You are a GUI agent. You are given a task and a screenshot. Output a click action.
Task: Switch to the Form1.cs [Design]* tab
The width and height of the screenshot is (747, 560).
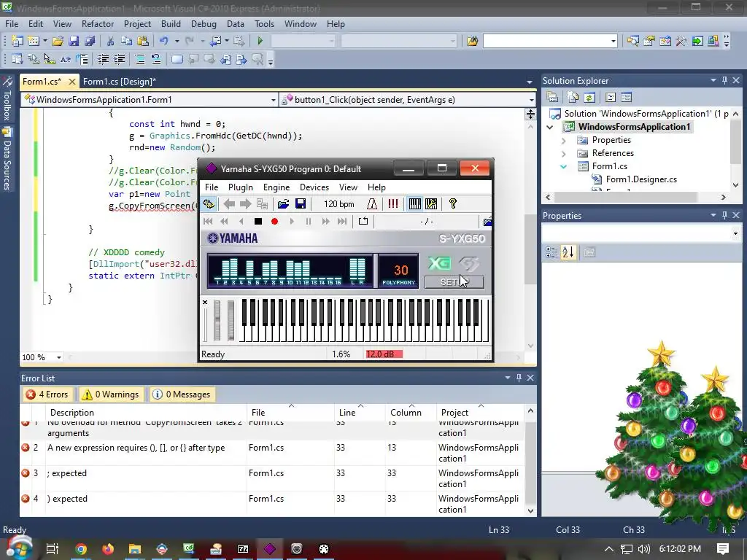(x=120, y=82)
